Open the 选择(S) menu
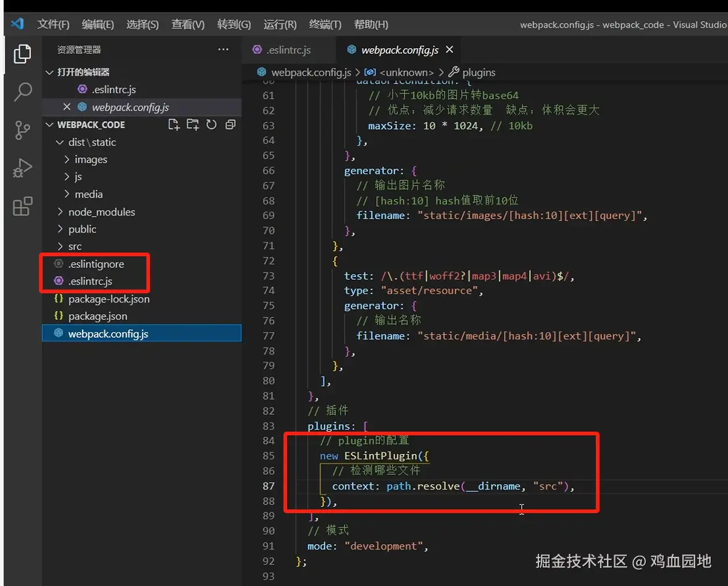The image size is (728, 586). [143, 24]
